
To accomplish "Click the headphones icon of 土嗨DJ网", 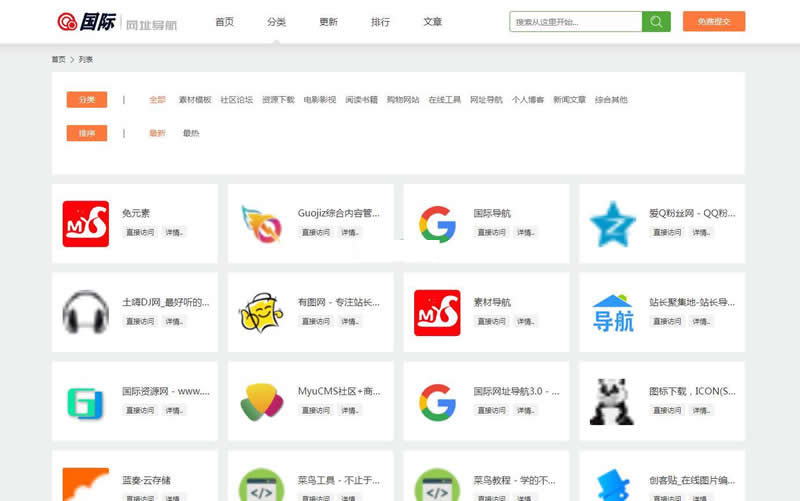I will point(86,312).
